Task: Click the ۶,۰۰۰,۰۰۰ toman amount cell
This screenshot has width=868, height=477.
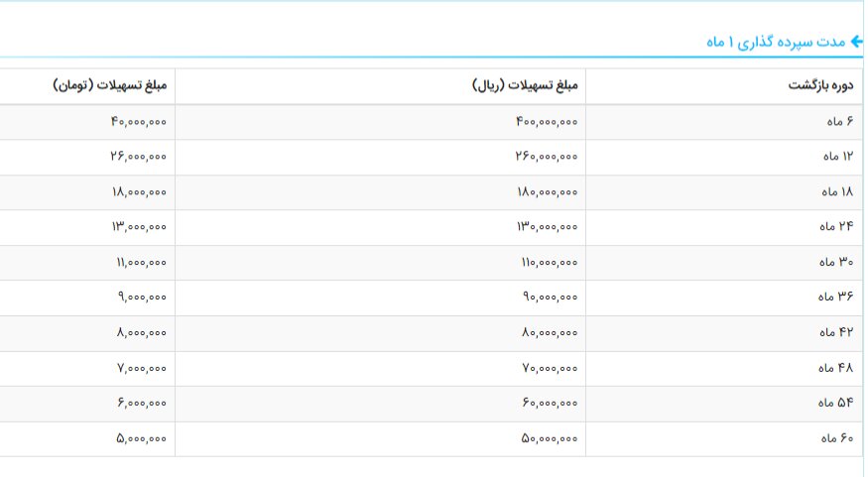Action: pos(142,404)
